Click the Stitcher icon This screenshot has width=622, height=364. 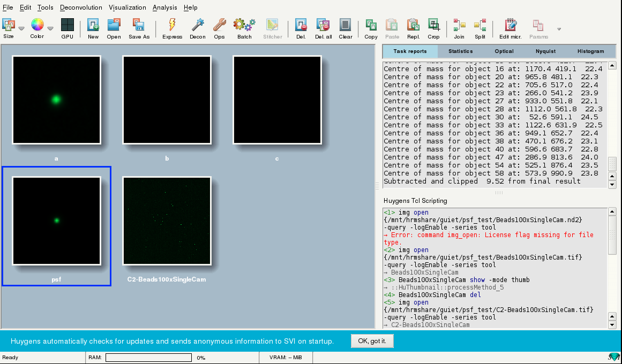tap(273, 25)
